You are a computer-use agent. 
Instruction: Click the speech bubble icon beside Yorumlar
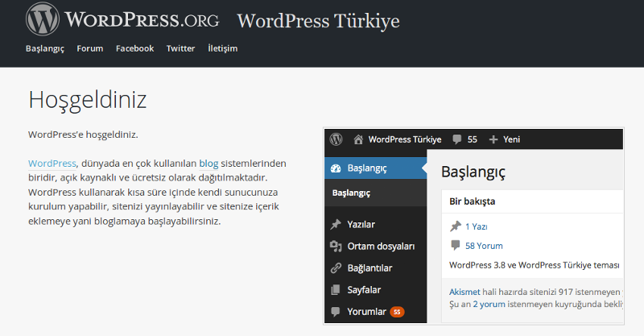(x=336, y=312)
